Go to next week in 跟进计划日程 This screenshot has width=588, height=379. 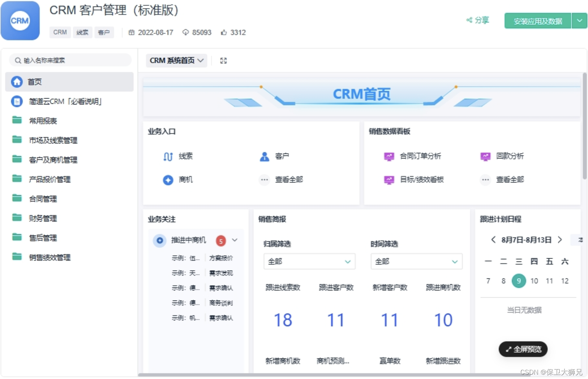point(560,239)
